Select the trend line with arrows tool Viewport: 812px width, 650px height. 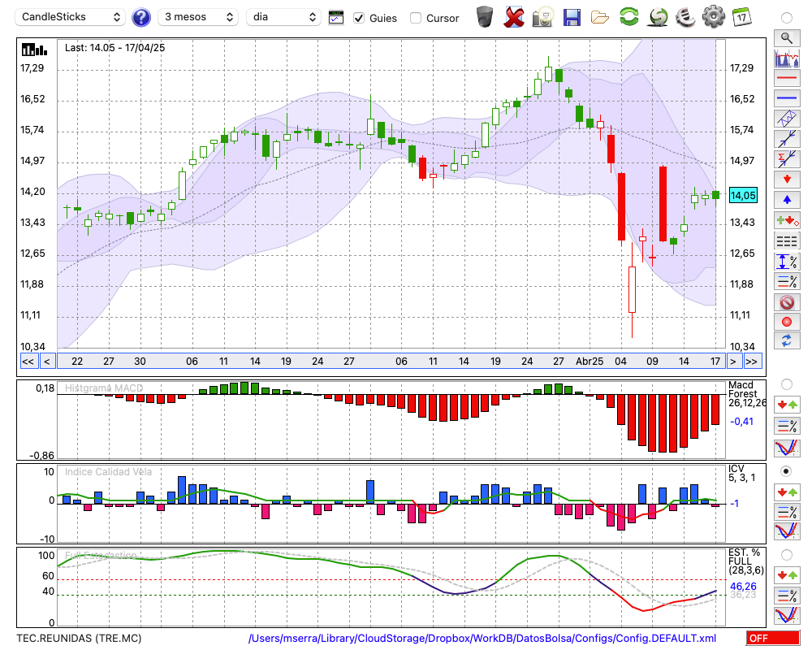pyautogui.click(x=787, y=139)
